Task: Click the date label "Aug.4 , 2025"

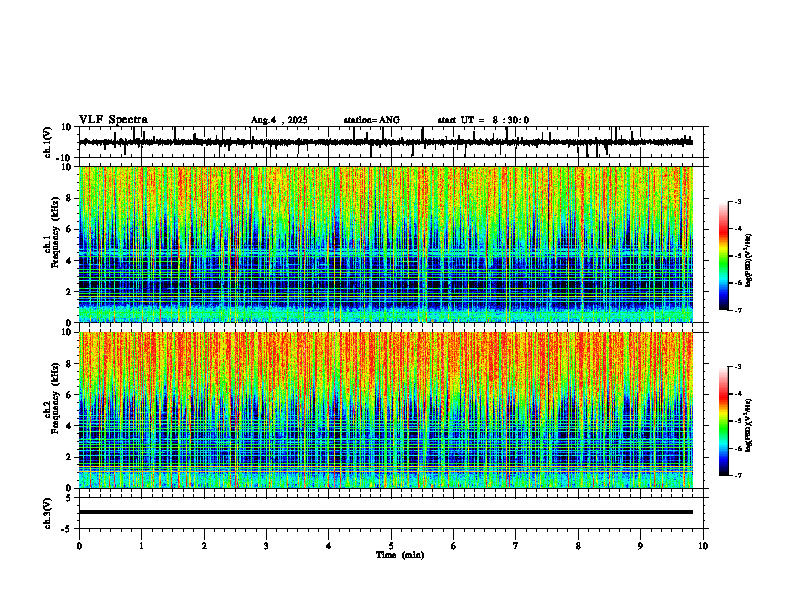Action: coord(279,120)
